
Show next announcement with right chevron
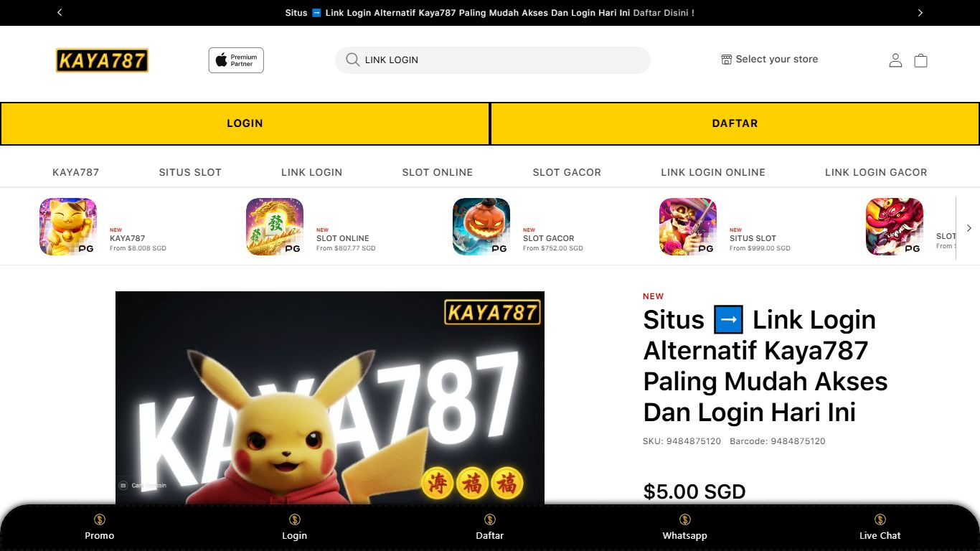coord(920,13)
